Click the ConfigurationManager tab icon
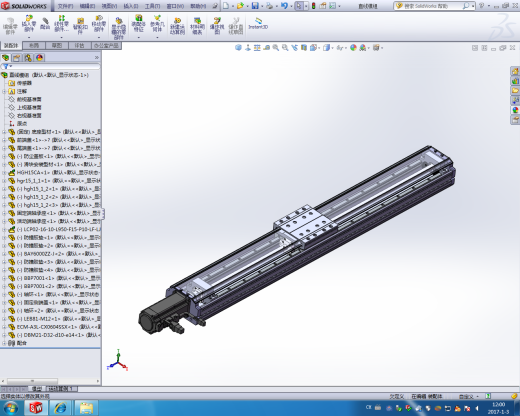The height and width of the screenshot is (416, 520). tap(28, 58)
